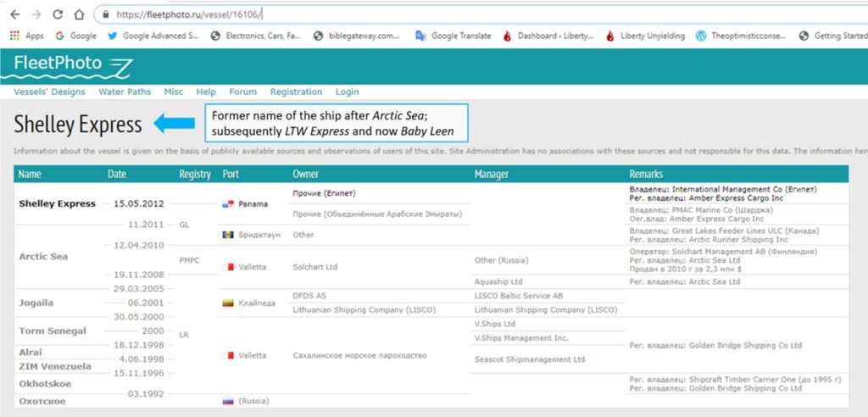Open the Misc menu
Viewport: 868px width, 417px height.
coord(173,92)
